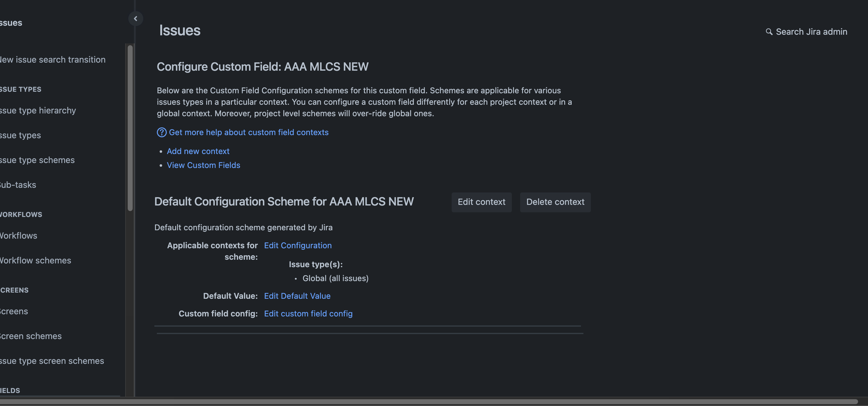This screenshot has height=406, width=868.
Task: Open Workflows sidebar item
Action: [19, 236]
